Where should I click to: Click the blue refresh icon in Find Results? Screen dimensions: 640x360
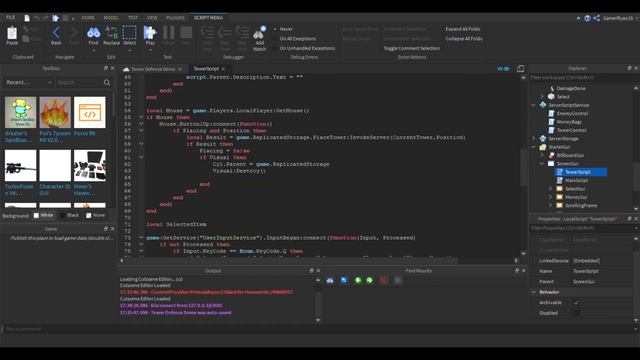344,280
